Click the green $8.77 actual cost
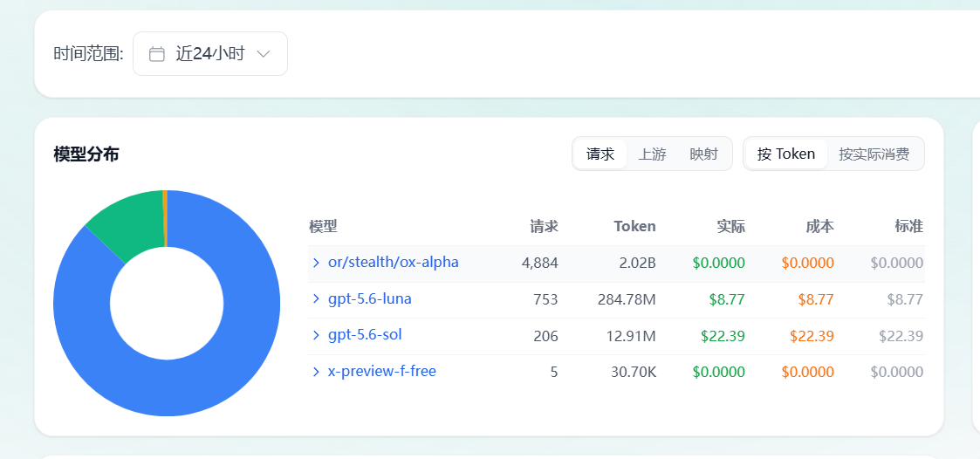Image resolution: width=980 pixels, height=459 pixels. click(x=727, y=299)
